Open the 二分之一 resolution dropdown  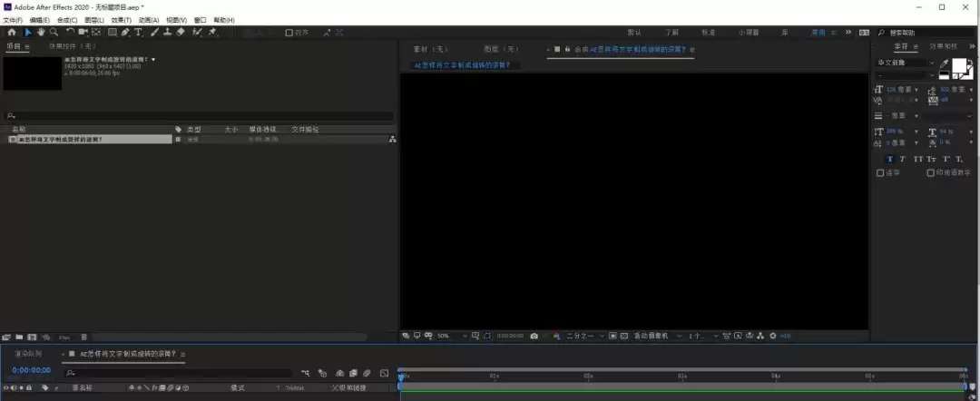click(x=585, y=336)
